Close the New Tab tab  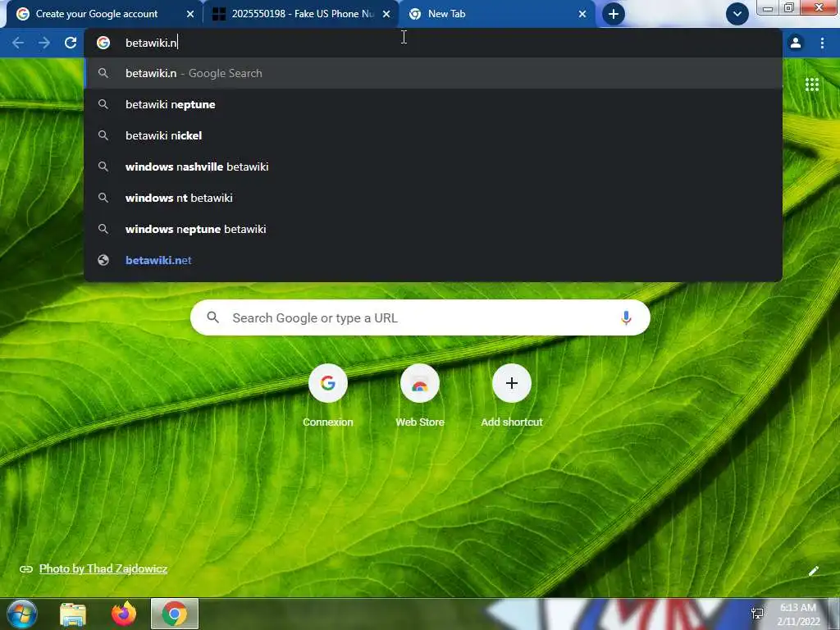pyautogui.click(x=582, y=14)
